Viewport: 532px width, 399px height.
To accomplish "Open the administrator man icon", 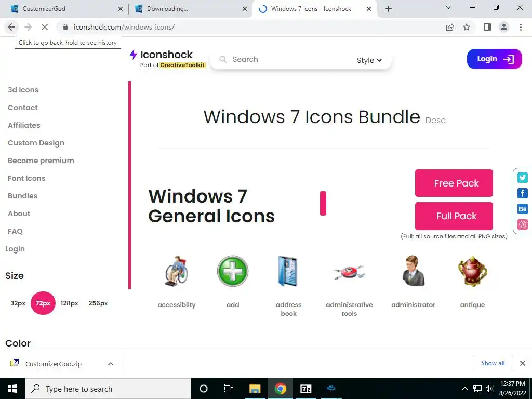I will 413,271.
